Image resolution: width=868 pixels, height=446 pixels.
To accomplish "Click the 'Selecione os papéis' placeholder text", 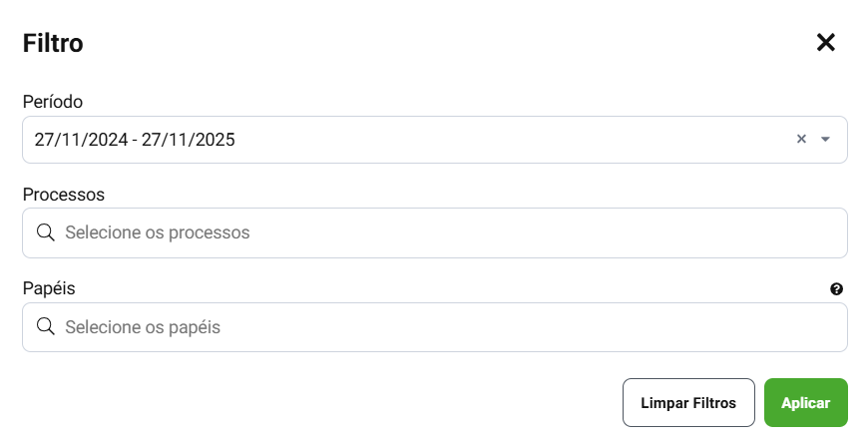I will (143, 326).
